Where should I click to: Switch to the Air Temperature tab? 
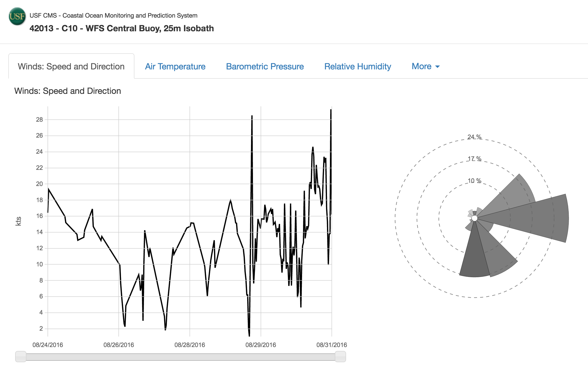(x=175, y=66)
